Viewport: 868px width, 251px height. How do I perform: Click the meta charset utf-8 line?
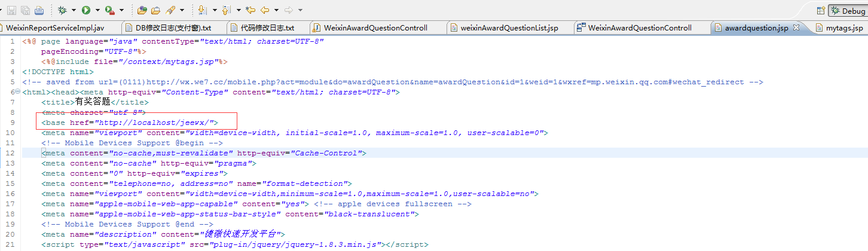[x=93, y=112]
